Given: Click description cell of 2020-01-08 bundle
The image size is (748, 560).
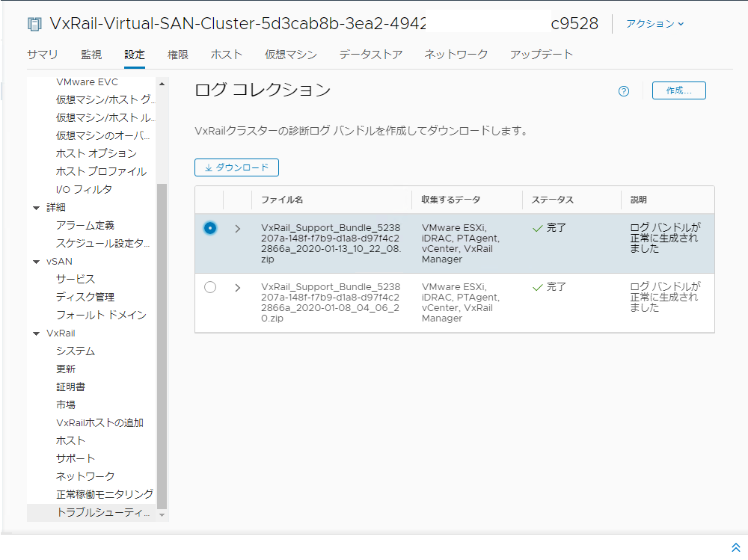Looking at the screenshot, I should click(666, 297).
